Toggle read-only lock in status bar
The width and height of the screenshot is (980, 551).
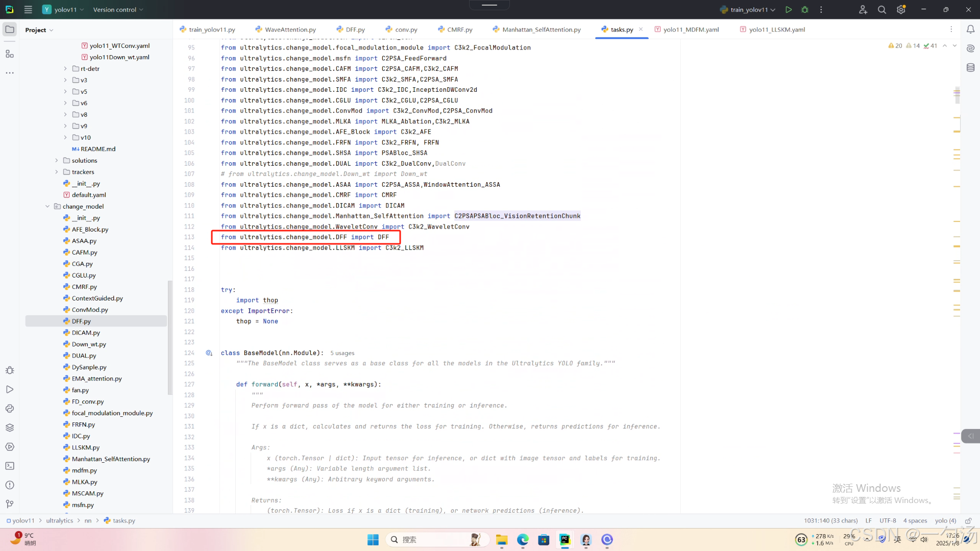[x=968, y=520]
